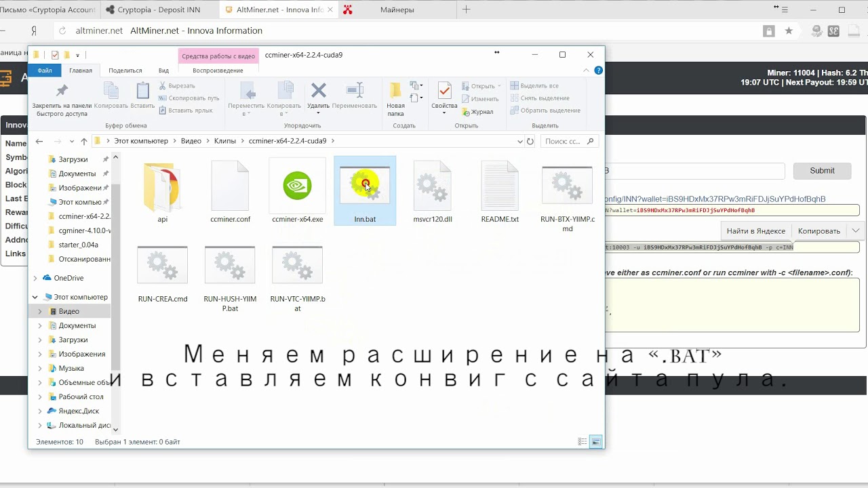
Task: Refresh the Explorer folder view
Action: (x=530, y=141)
